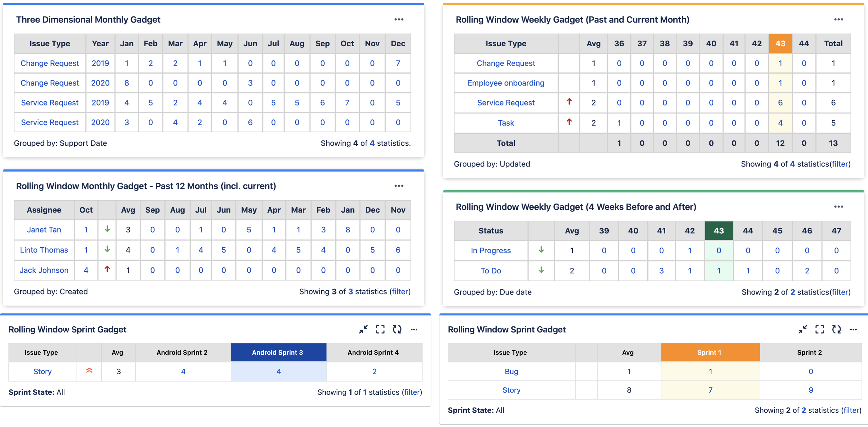
Task: Open the Past and Current Month gadget ellipsis menu
Action: pyautogui.click(x=838, y=20)
